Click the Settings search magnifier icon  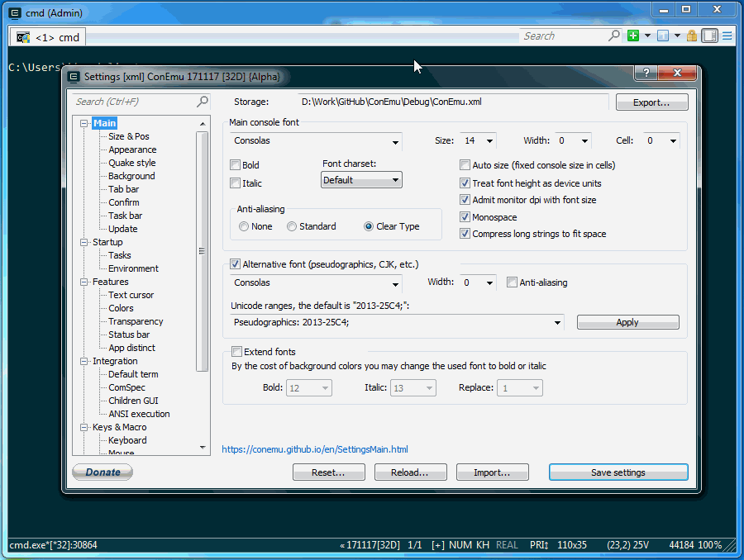tap(203, 101)
